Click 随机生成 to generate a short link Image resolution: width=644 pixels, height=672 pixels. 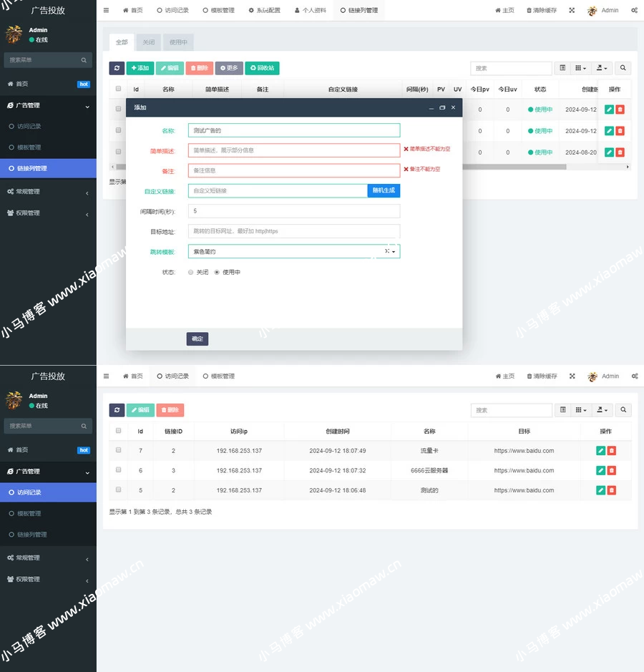(384, 191)
